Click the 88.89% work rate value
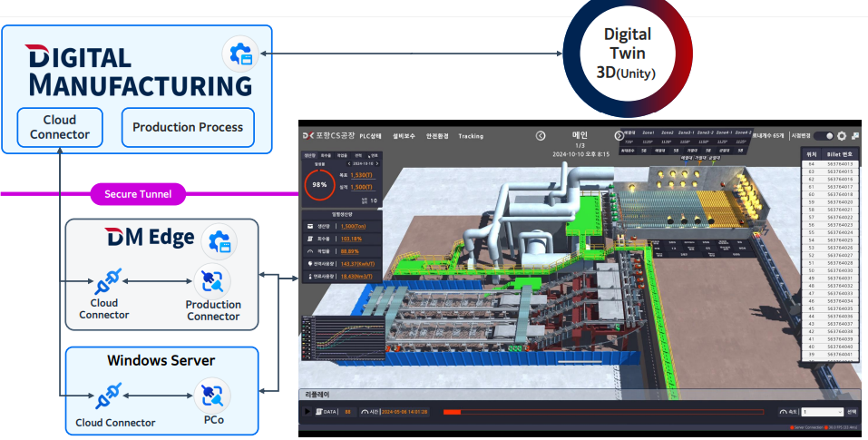 click(x=350, y=251)
